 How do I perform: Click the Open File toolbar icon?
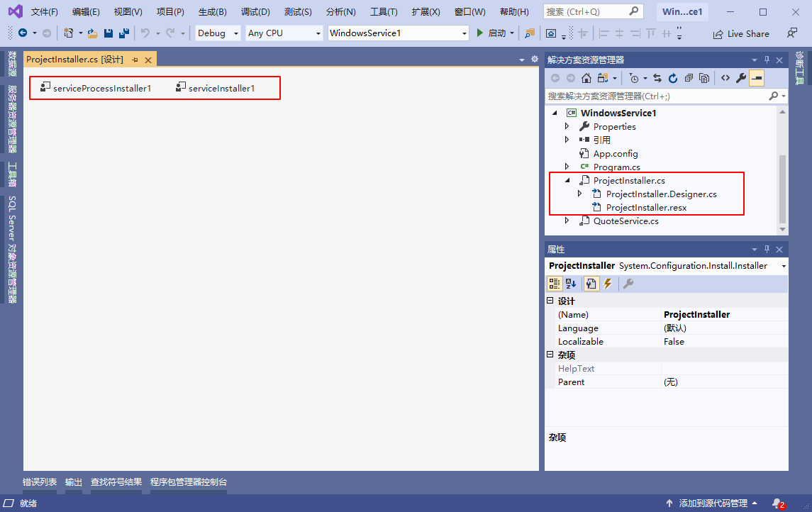click(x=92, y=33)
